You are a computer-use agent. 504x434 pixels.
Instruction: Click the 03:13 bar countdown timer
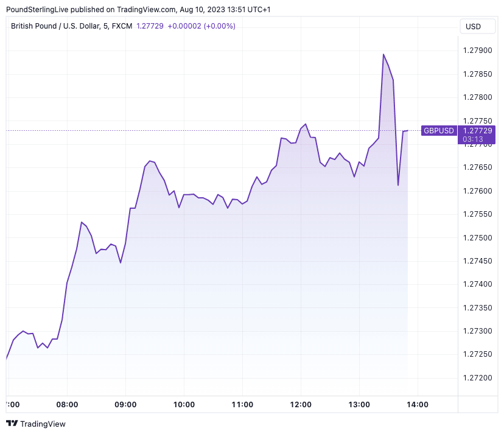point(473,139)
